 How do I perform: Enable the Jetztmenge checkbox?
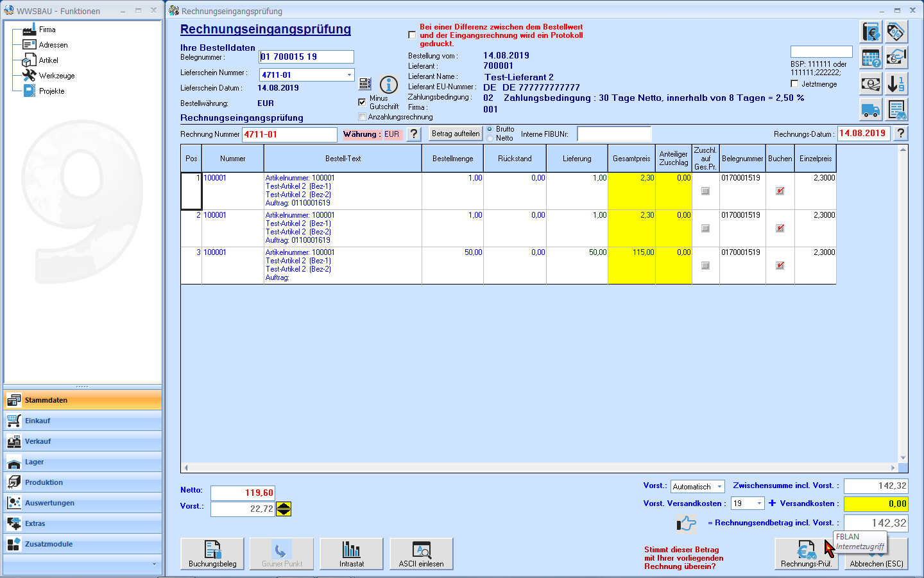794,84
